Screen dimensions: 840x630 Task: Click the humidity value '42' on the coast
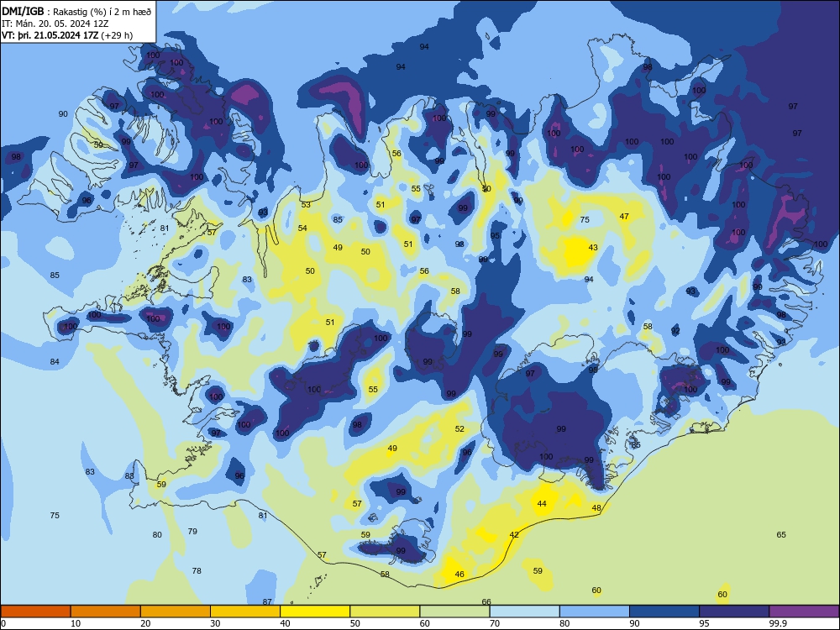point(514,534)
